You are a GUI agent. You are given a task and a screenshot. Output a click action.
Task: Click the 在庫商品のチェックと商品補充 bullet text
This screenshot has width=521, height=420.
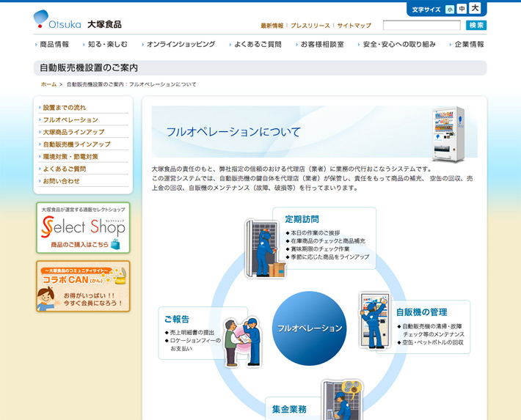coord(327,241)
